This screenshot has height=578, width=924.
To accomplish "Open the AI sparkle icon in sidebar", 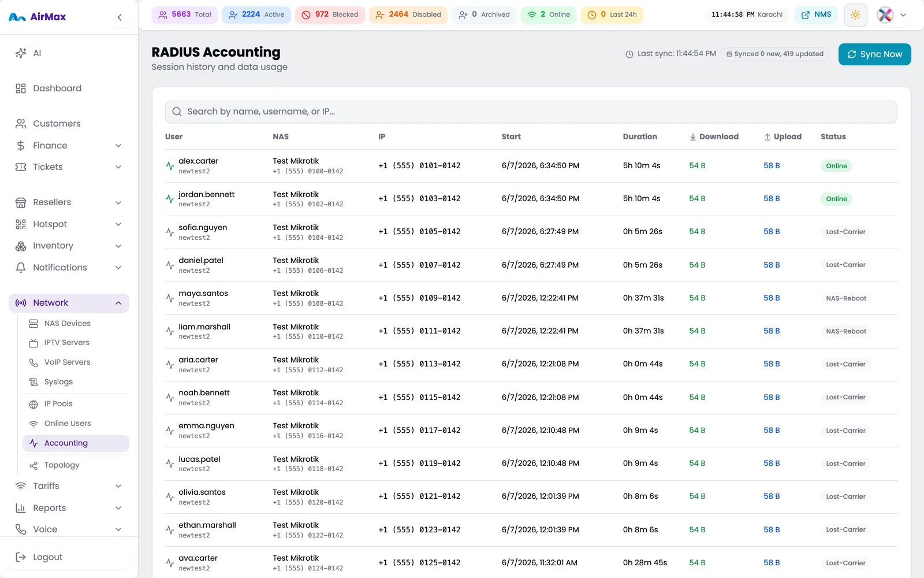I will point(21,53).
